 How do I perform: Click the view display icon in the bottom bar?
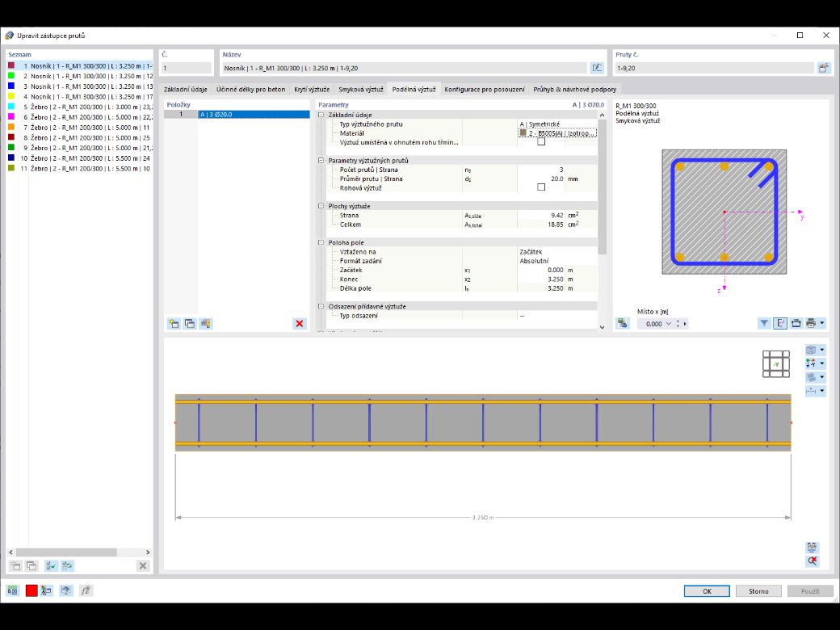[66, 590]
